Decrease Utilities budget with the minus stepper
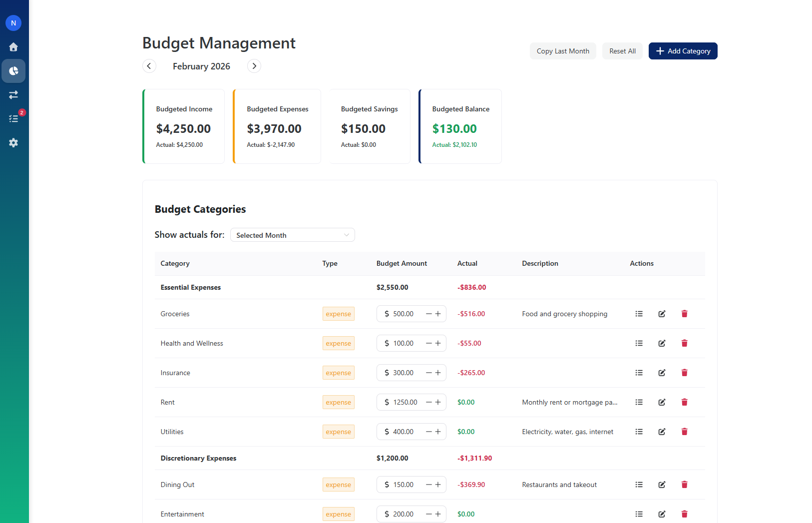 click(428, 432)
